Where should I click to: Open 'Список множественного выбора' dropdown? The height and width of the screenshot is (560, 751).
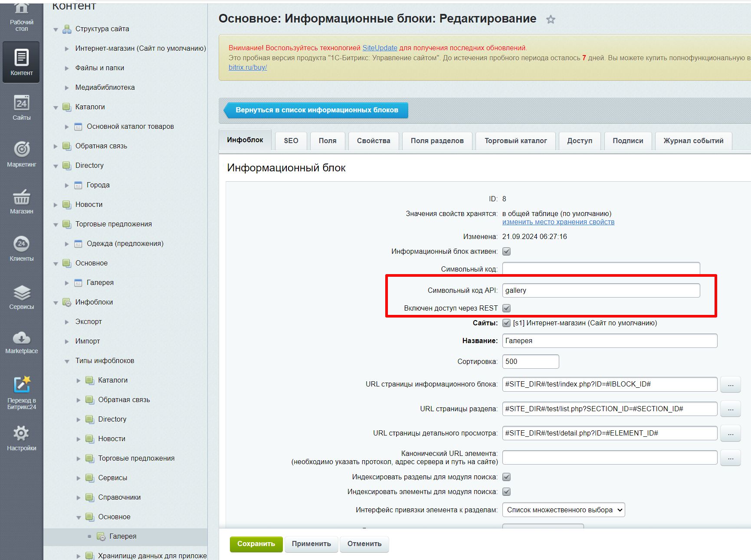(563, 510)
